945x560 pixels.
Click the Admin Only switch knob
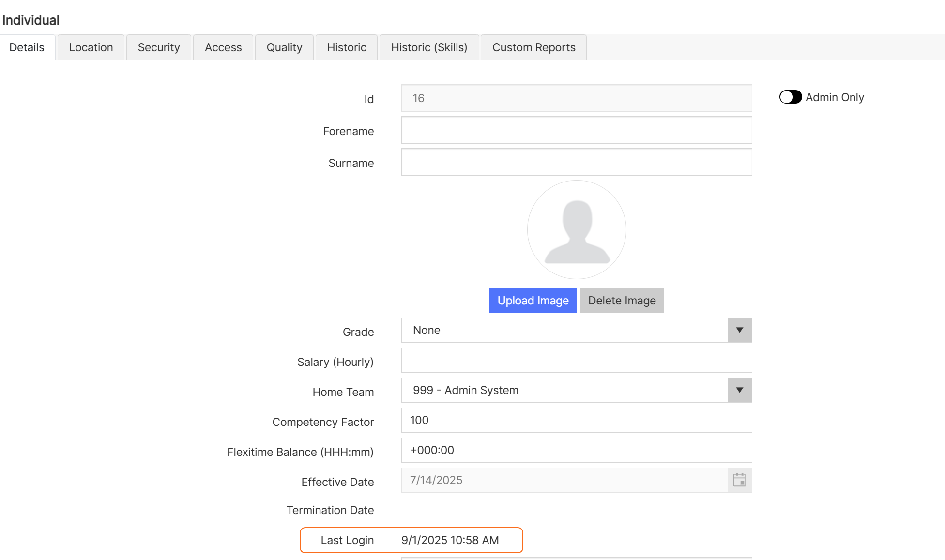[787, 97]
